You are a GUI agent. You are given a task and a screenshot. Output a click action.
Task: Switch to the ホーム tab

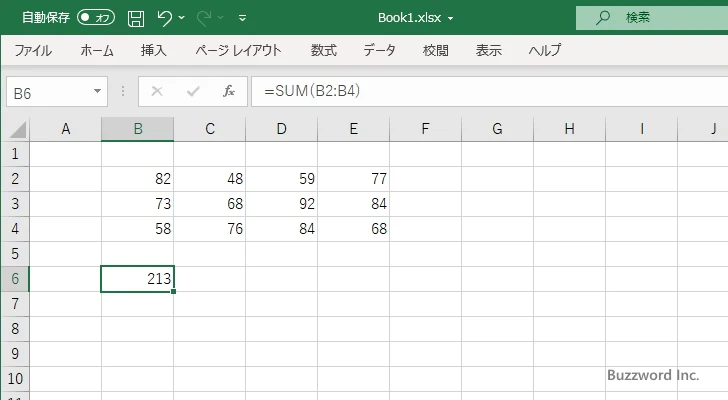coord(97,50)
